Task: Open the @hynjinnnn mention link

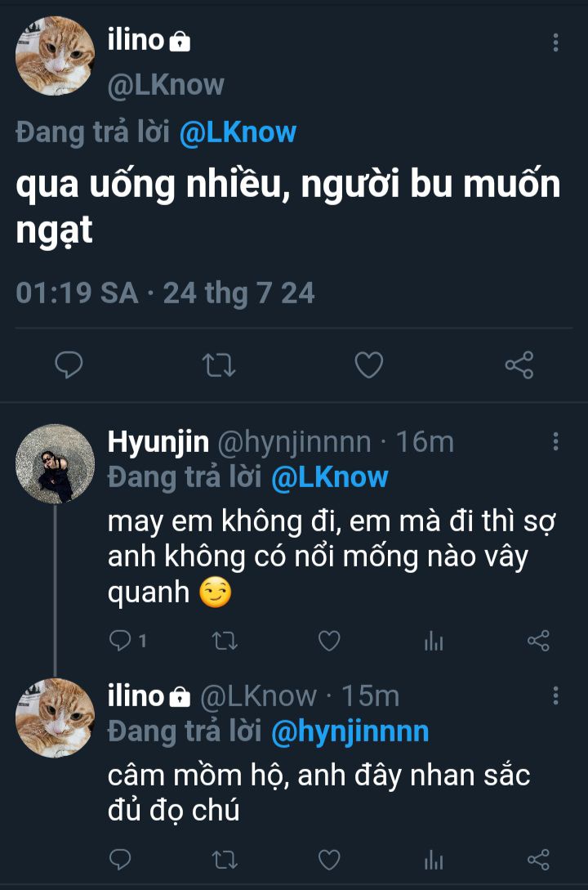Action: coord(350,731)
